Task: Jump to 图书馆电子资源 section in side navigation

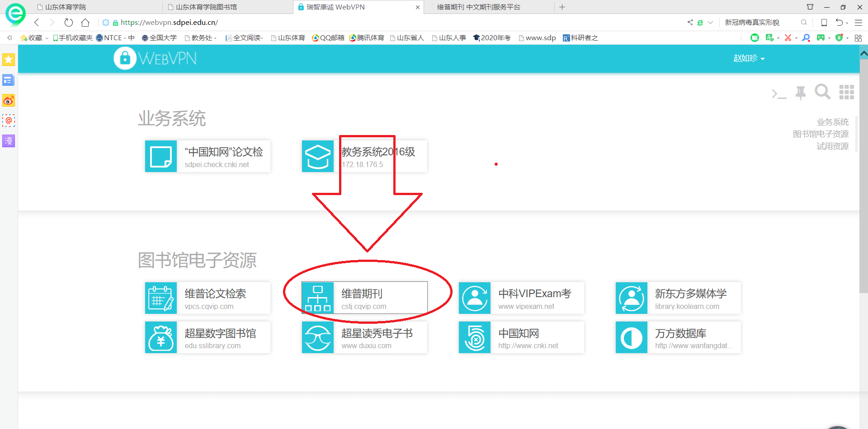Action: [821, 134]
